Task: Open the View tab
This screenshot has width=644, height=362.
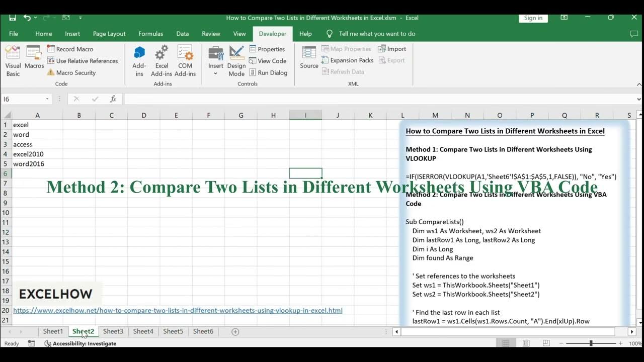Action: point(239,34)
